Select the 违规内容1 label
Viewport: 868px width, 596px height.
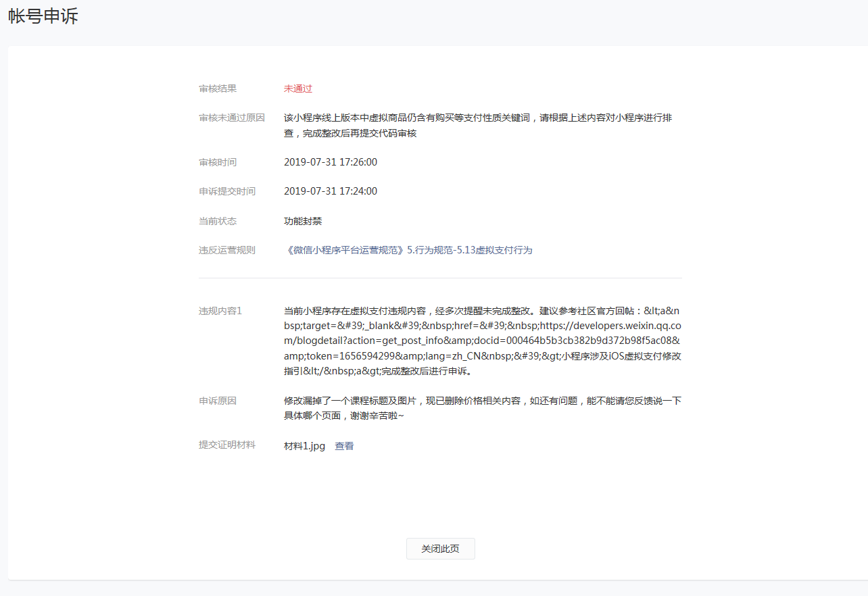tap(220, 311)
